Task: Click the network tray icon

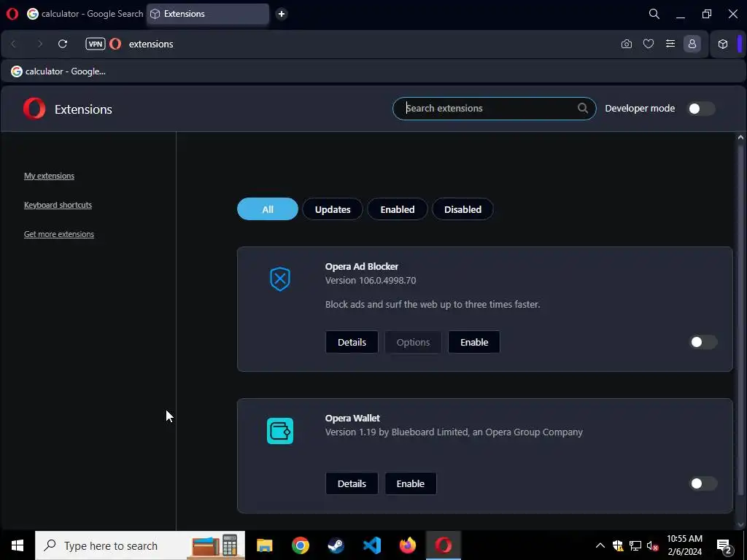Action: tap(635, 545)
